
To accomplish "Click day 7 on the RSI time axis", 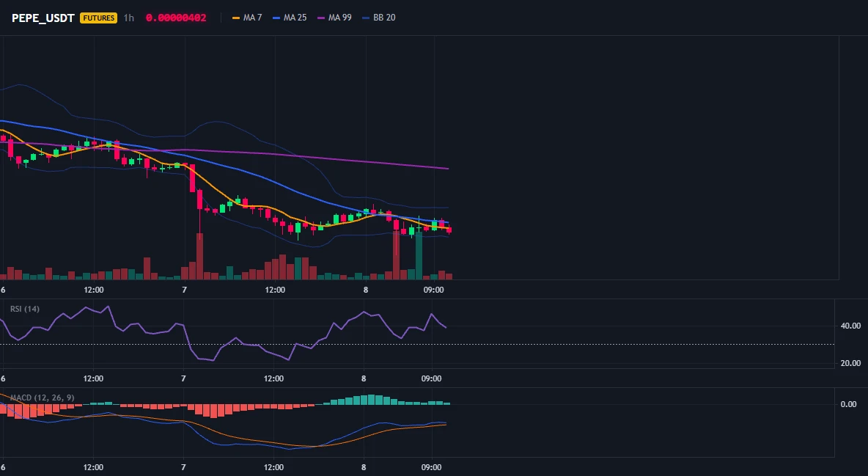I will (183, 378).
